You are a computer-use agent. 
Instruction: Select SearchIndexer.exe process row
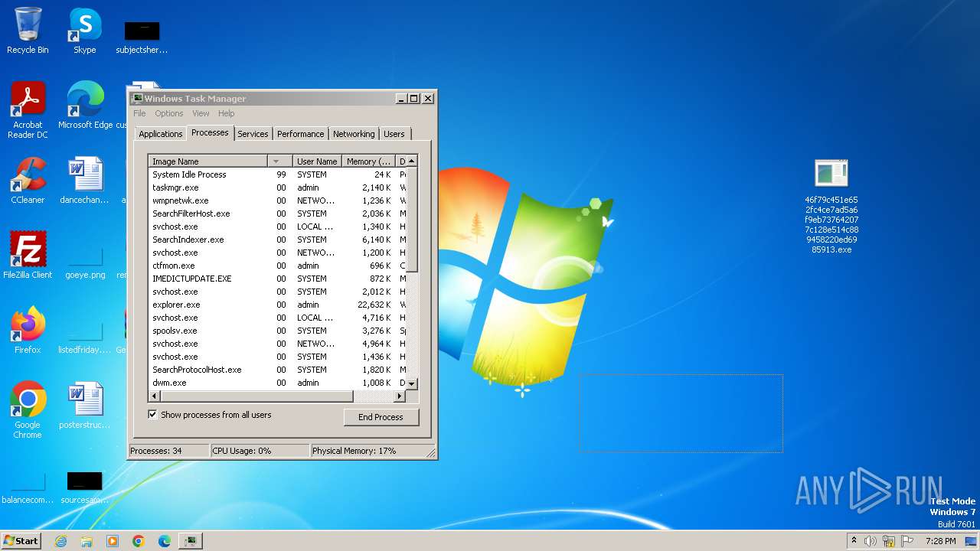pos(276,240)
